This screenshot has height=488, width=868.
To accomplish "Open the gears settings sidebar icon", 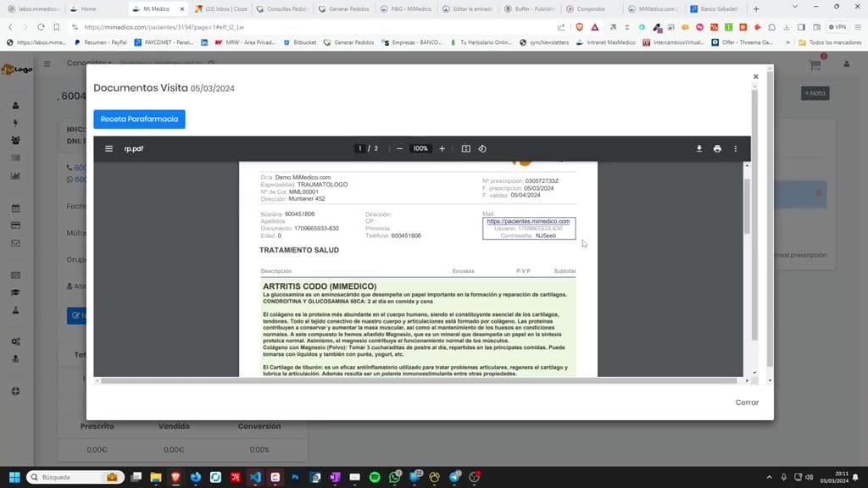I will (x=15, y=341).
